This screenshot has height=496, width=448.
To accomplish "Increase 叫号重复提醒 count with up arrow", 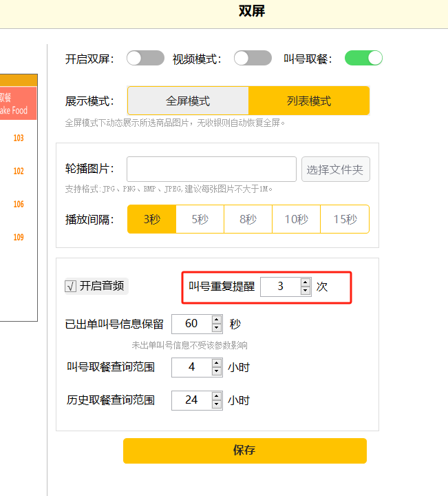I will (x=306, y=282).
